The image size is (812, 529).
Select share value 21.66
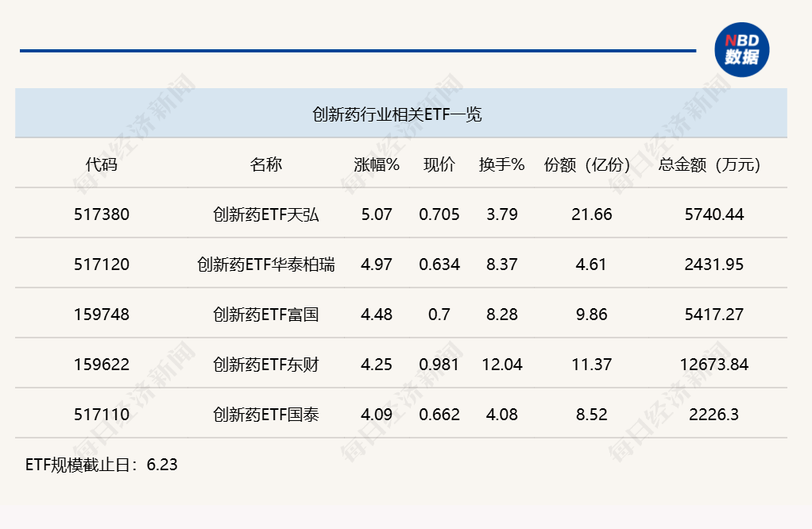click(591, 214)
